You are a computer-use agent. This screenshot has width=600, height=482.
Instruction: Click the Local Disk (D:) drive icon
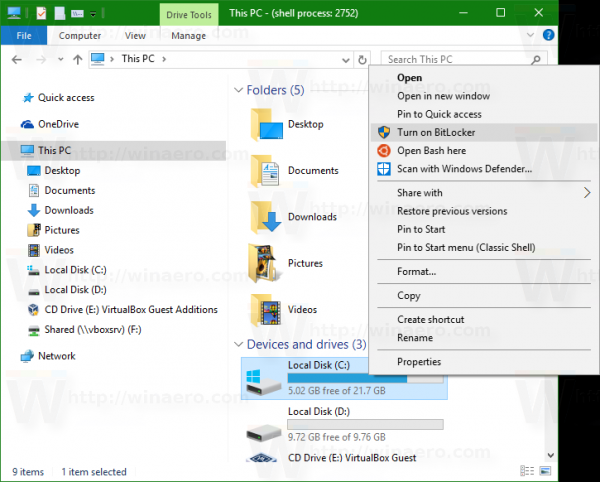coord(264,433)
